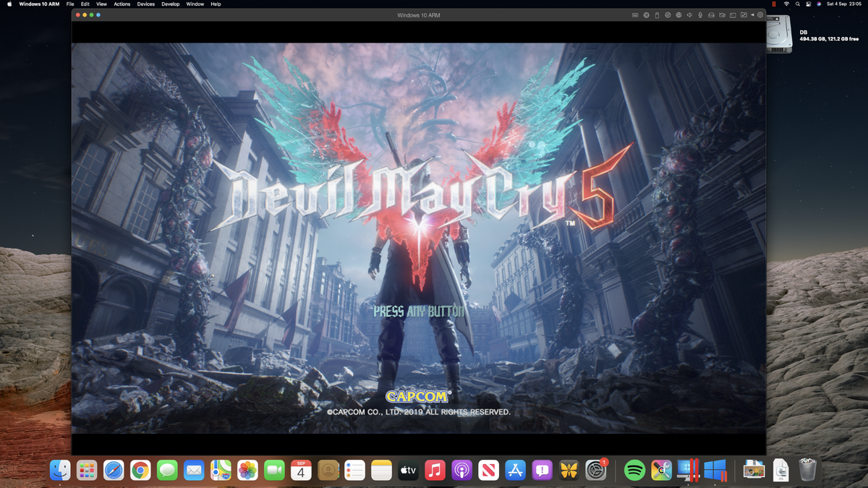Click the USB device icon in VM title bar
This screenshot has height=488, width=868.
point(657,14)
